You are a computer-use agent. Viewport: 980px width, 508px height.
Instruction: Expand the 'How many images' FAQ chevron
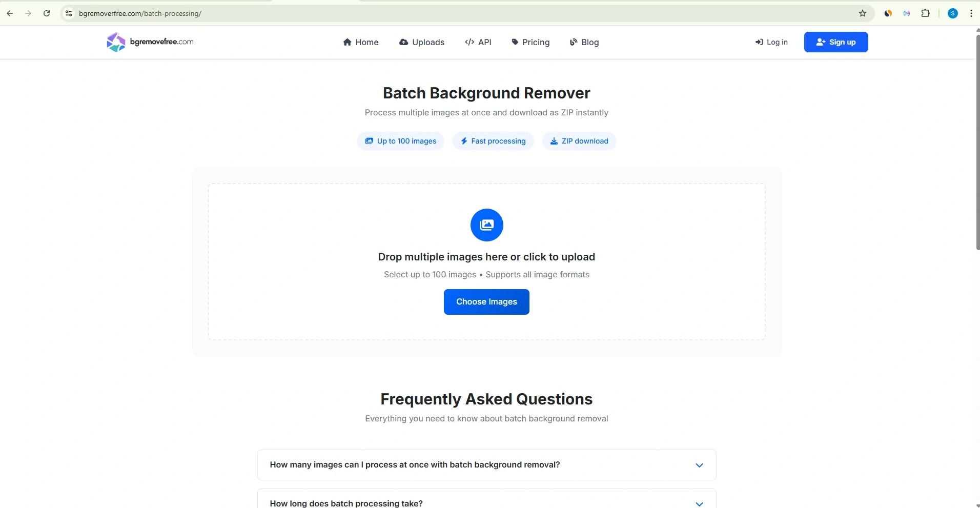699,465
